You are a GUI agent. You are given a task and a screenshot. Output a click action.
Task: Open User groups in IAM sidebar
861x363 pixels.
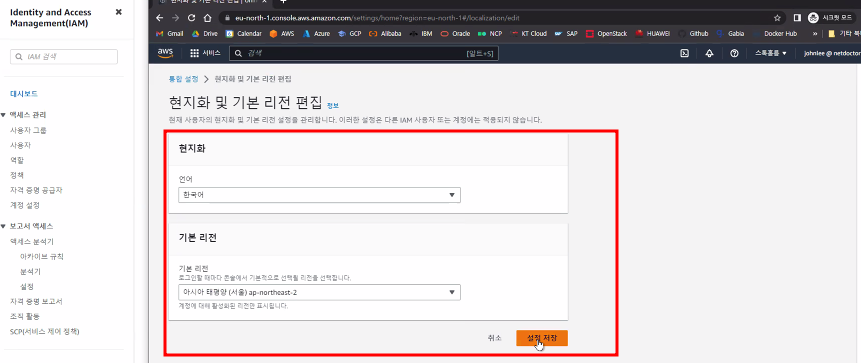[x=29, y=131]
